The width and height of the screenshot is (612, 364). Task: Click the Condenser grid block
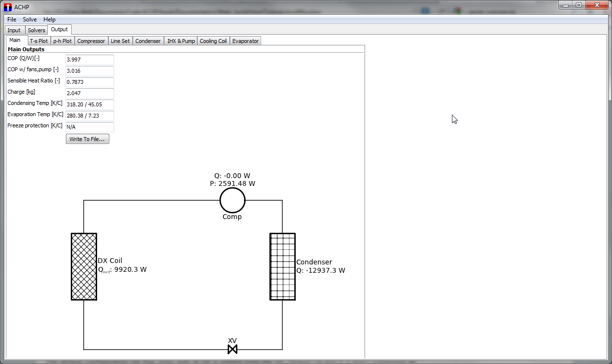(x=283, y=266)
